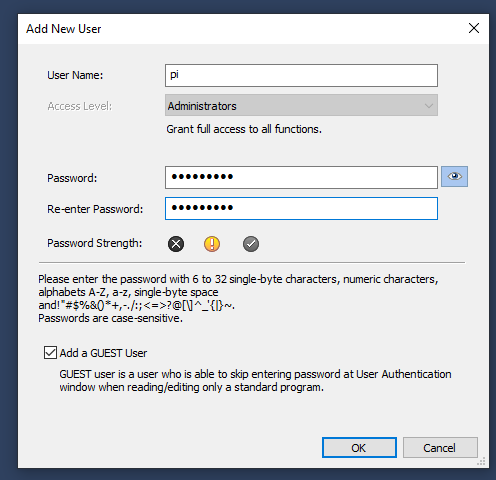Click the Grant full access description text

point(244,129)
